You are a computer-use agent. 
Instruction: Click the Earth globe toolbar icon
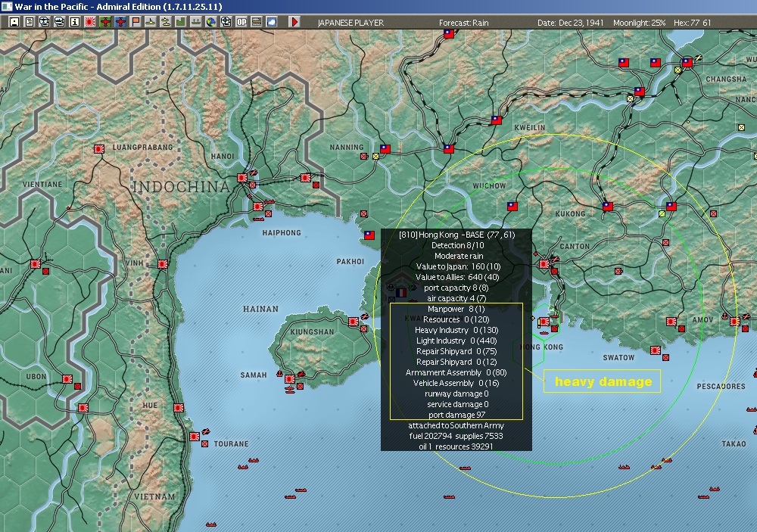[210, 22]
